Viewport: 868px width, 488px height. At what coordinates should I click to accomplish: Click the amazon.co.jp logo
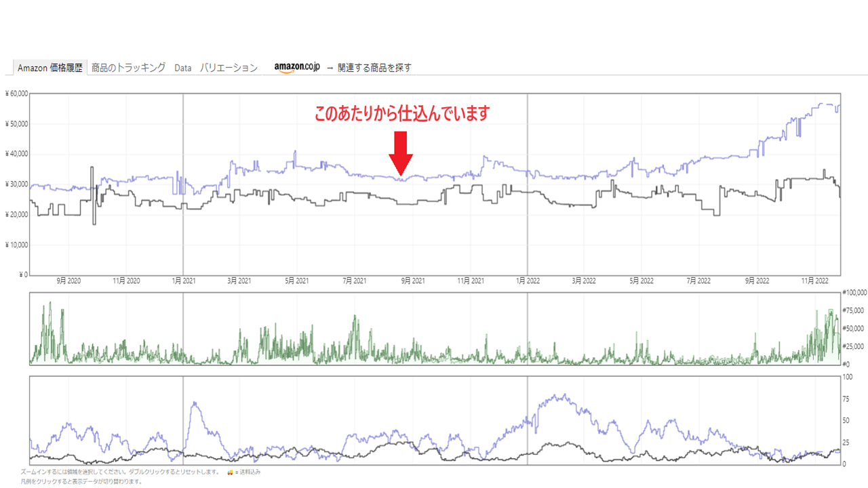click(297, 68)
